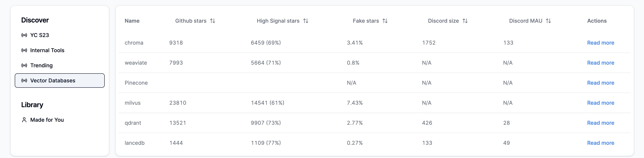This screenshot has width=644, height=158.
Task: Click the broadcast icon next to Internal Tools
Action: point(24,50)
